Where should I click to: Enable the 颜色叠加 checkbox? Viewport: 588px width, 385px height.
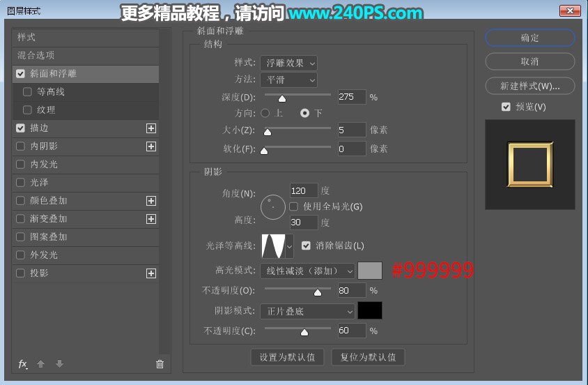[21, 200]
